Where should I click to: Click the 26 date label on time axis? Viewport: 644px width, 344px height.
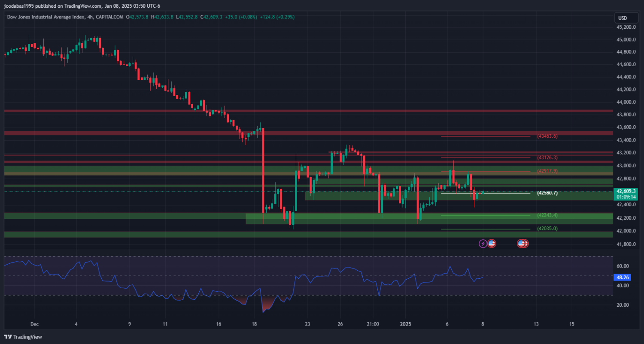point(340,324)
